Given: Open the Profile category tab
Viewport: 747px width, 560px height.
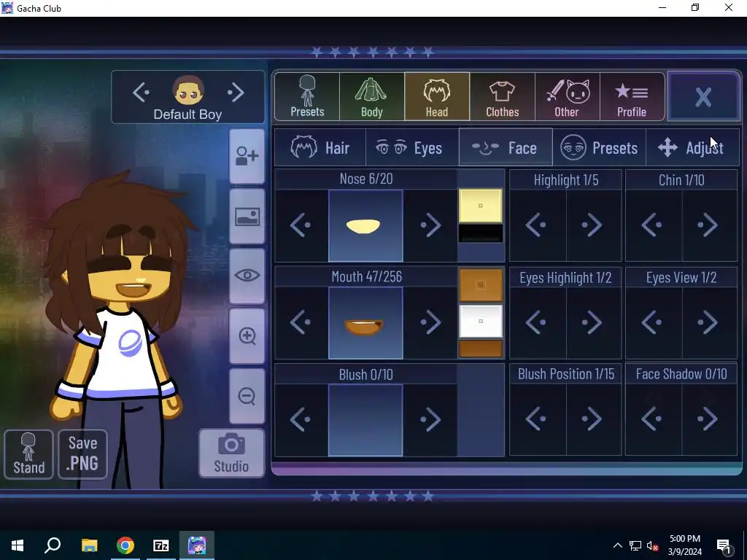Looking at the screenshot, I should coord(632,97).
